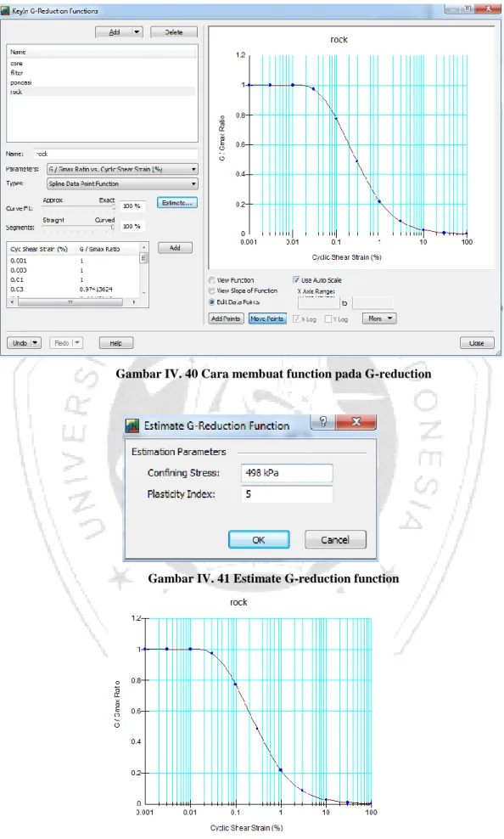This screenshot has height=839, width=504.
Task: Click the Confining Stress field showing 498 kPa
Action: tap(287, 473)
